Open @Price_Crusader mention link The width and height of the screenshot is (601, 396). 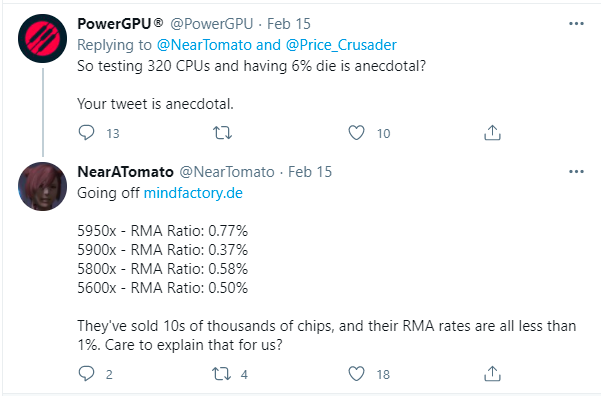(x=341, y=45)
